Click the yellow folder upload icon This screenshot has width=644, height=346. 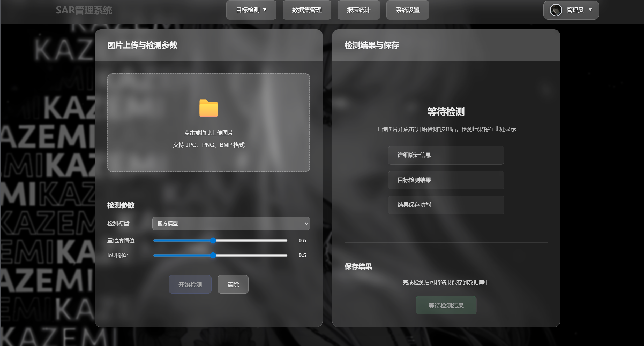pyautogui.click(x=208, y=108)
